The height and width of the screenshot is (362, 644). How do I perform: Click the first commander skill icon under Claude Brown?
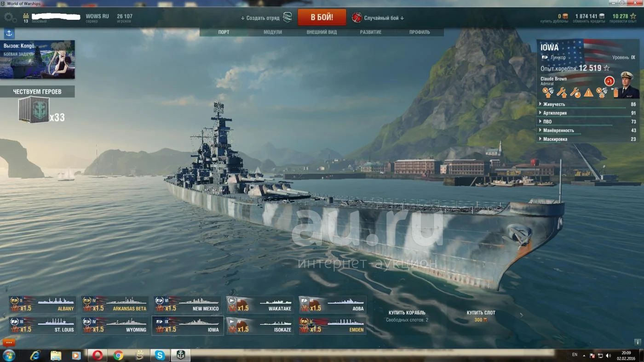pyautogui.click(x=548, y=92)
